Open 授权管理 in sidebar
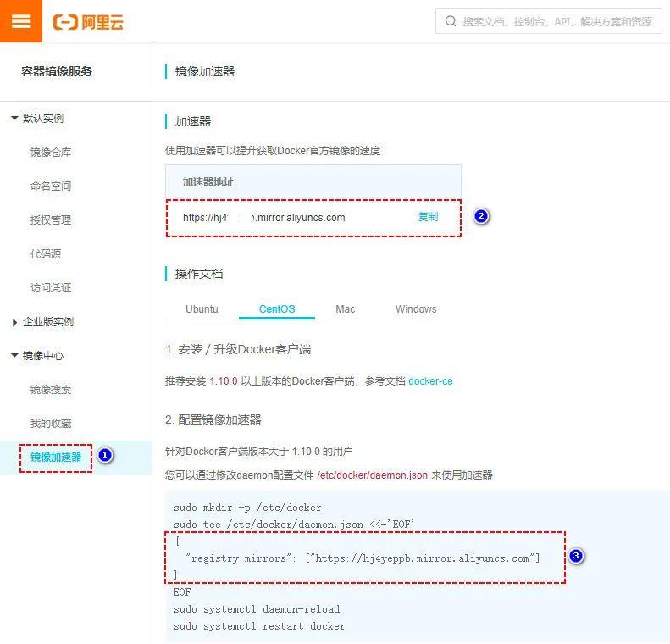This screenshot has width=670, height=644. pyautogui.click(x=51, y=220)
